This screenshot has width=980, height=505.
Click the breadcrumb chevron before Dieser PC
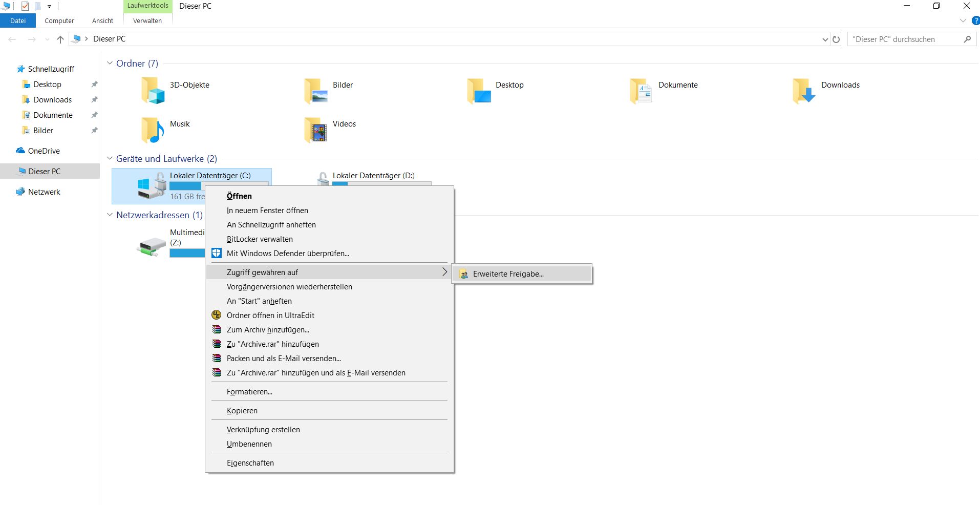click(87, 38)
